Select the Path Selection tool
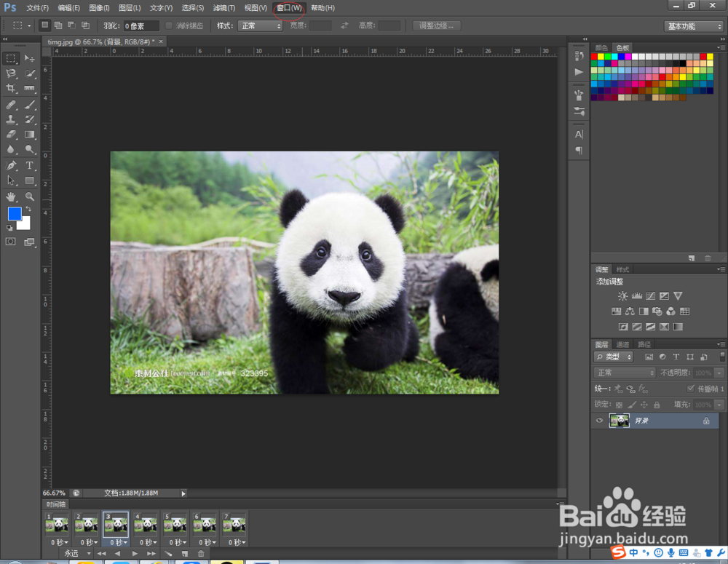The width and height of the screenshot is (728, 564). (x=11, y=180)
